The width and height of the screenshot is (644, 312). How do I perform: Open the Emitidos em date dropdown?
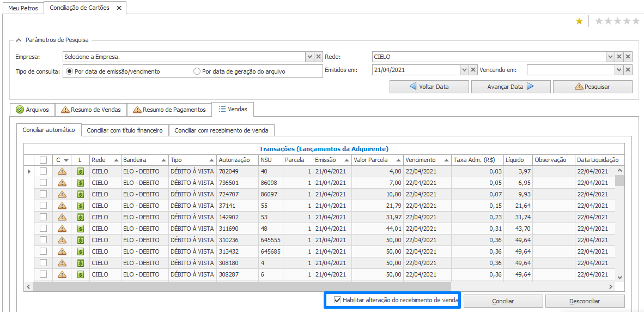point(464,70)
